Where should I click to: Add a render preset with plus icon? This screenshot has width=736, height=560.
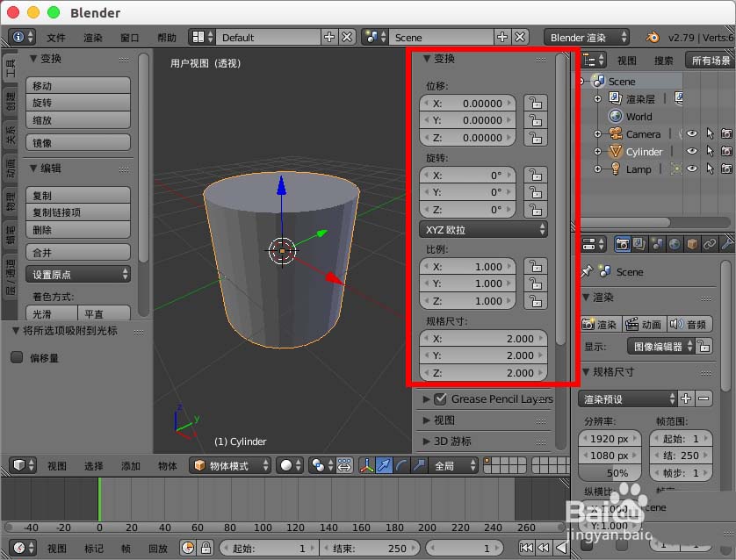point(686,398)
